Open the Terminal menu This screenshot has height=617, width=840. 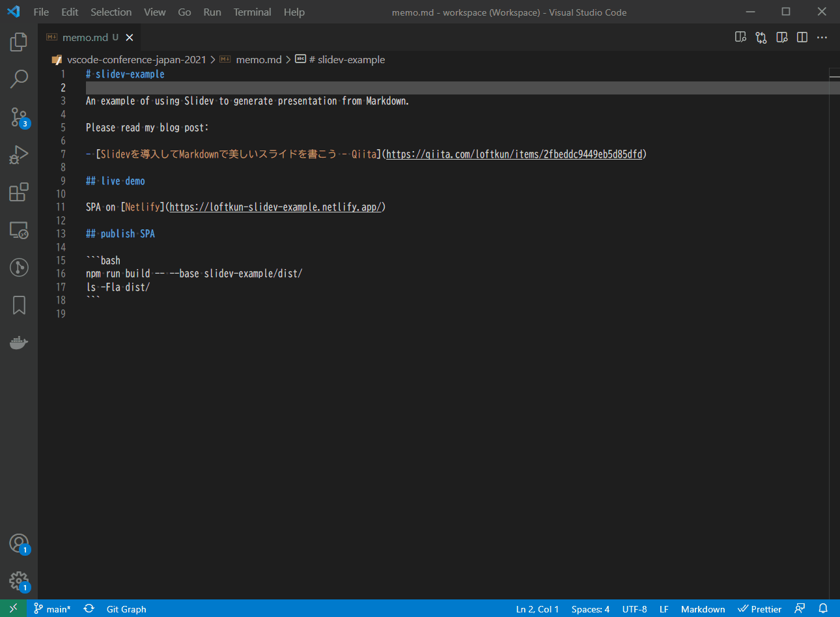click(253, 12)
